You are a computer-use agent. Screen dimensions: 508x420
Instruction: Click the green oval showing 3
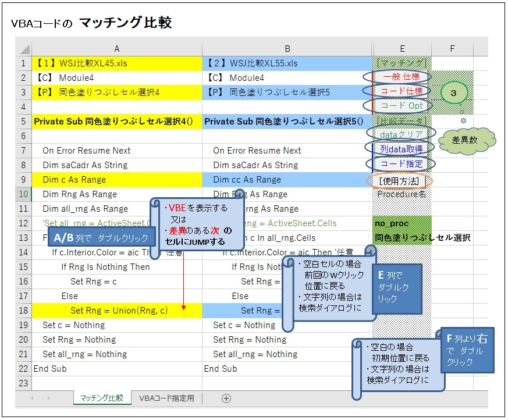[x=452, y=92]
